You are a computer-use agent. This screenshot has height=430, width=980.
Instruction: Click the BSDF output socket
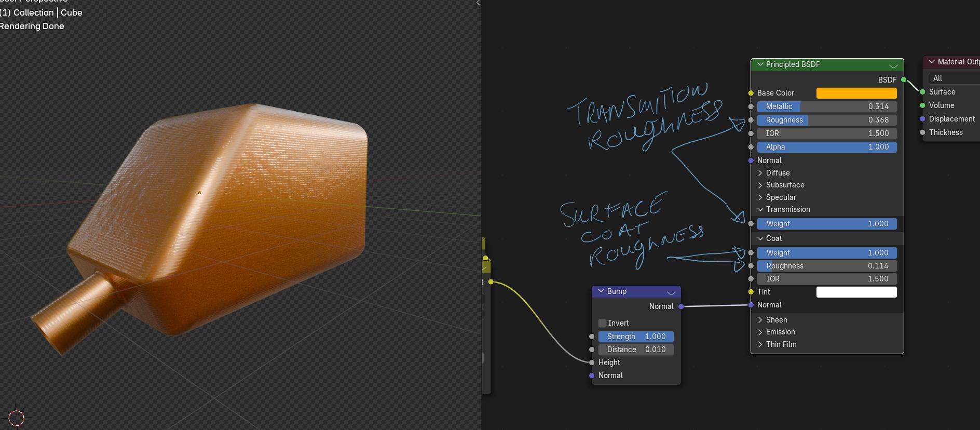[x=904, y=79]
